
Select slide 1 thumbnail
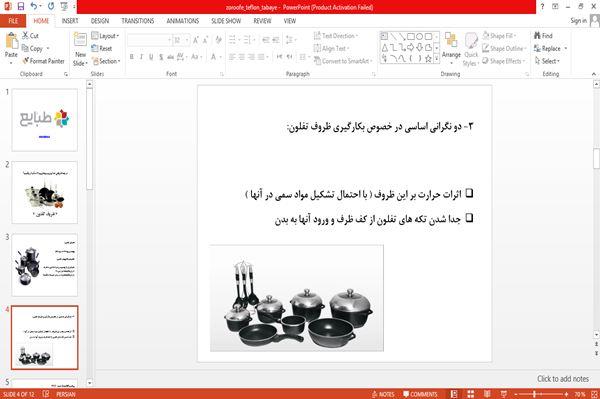tap(44, 120)
